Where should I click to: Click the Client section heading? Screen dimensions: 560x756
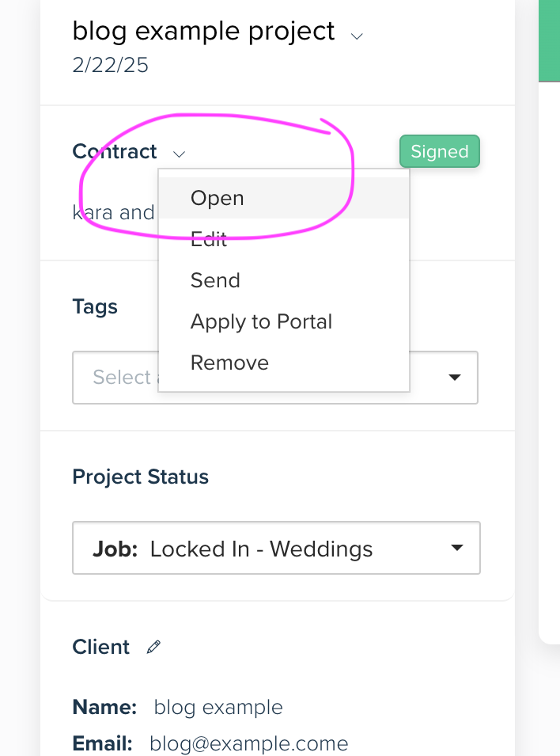[x=100, y=647]
